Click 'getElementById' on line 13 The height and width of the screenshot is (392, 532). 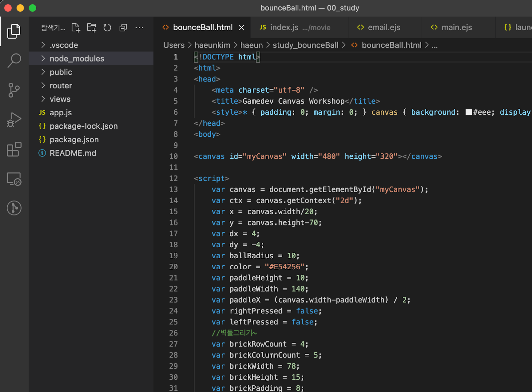tap(340, 190)
